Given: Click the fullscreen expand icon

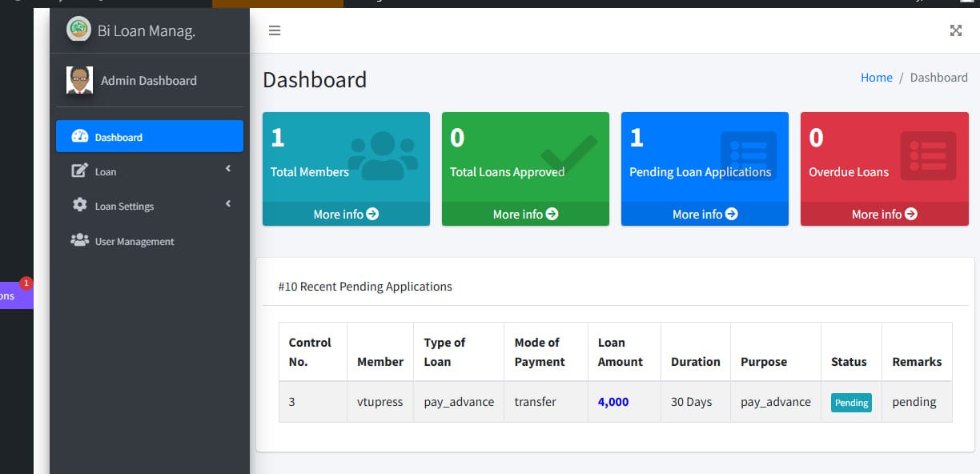Looking at the screenshot, I should [955, 30].
